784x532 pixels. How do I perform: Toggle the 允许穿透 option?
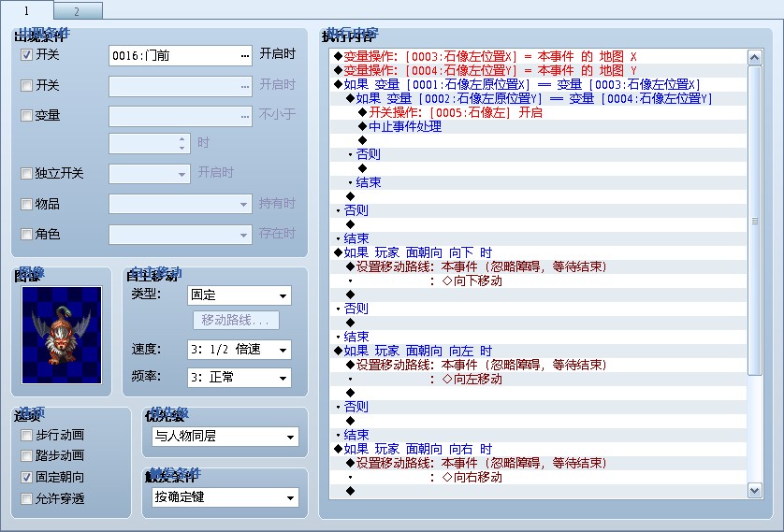26,498
